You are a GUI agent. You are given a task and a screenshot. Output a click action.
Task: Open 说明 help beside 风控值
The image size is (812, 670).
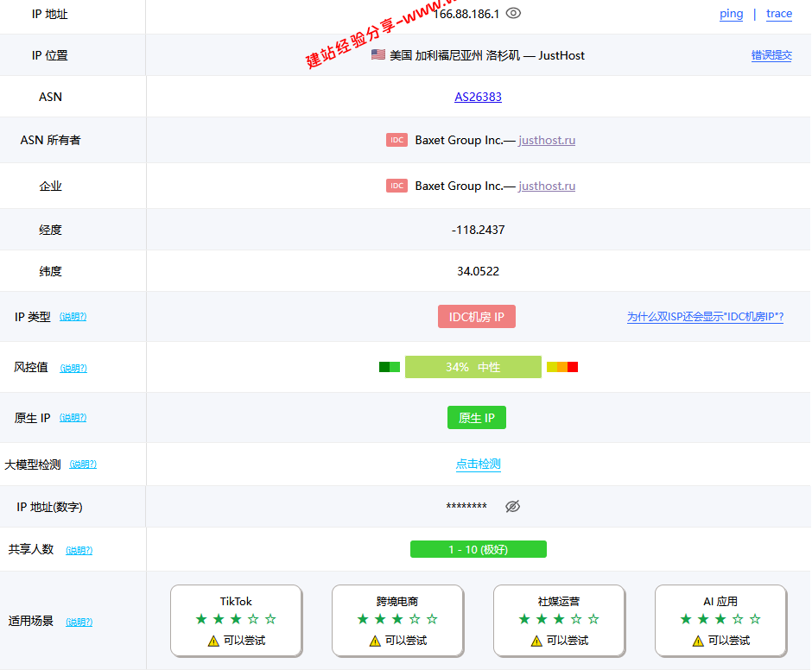(x=73, y=368)
